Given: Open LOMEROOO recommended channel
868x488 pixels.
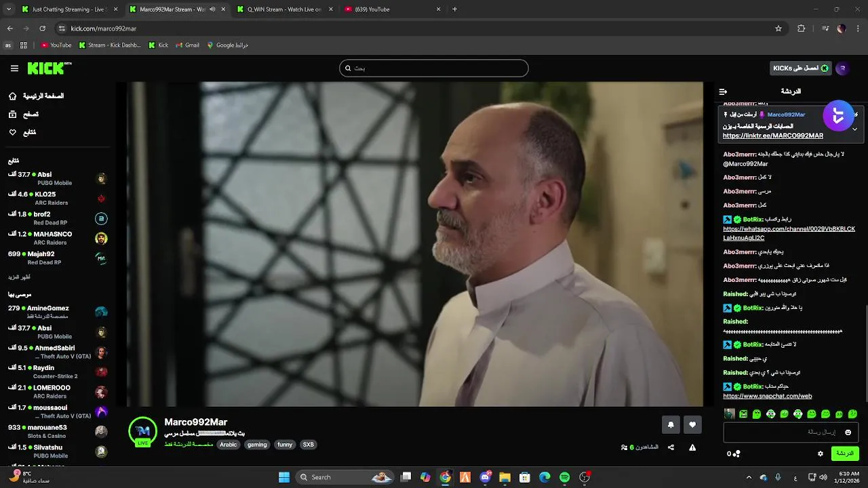Looking at the screenshot, I should click(x=58, y=392).
